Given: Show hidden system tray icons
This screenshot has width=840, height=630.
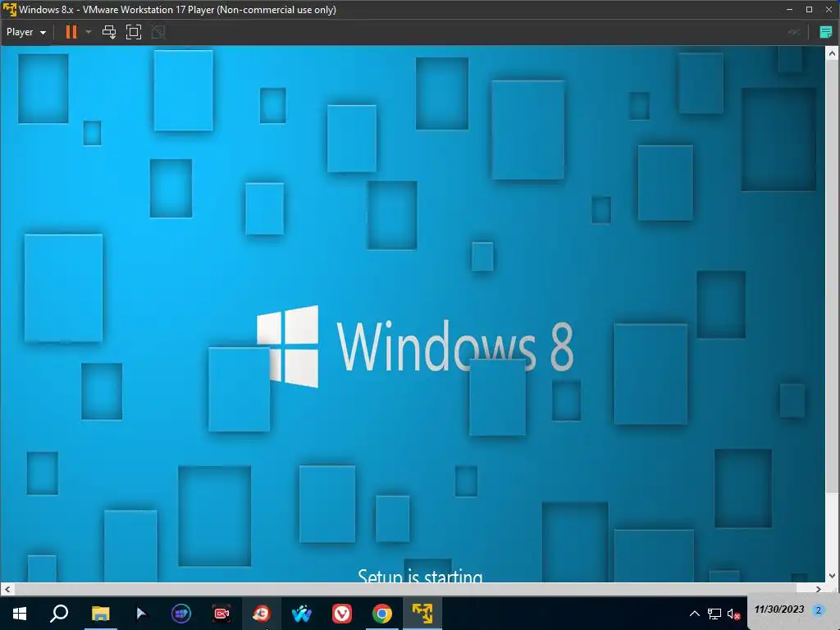Looking at the screenshot, I should click(x=694, y=614).
